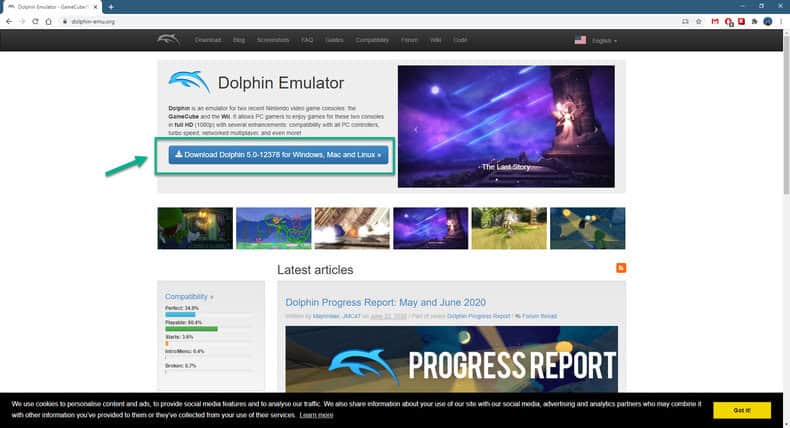Open the third screenshot thumbnail with explosions

point(352,228)
